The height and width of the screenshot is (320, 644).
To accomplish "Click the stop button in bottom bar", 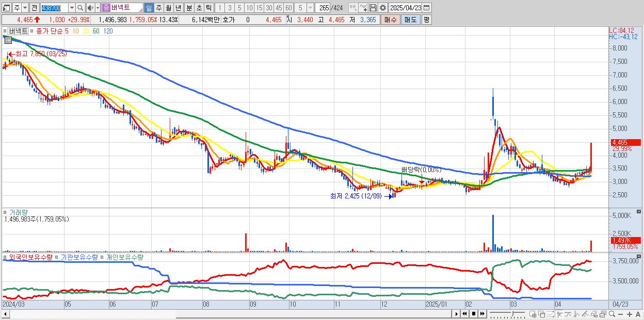I will coord(474,314).
